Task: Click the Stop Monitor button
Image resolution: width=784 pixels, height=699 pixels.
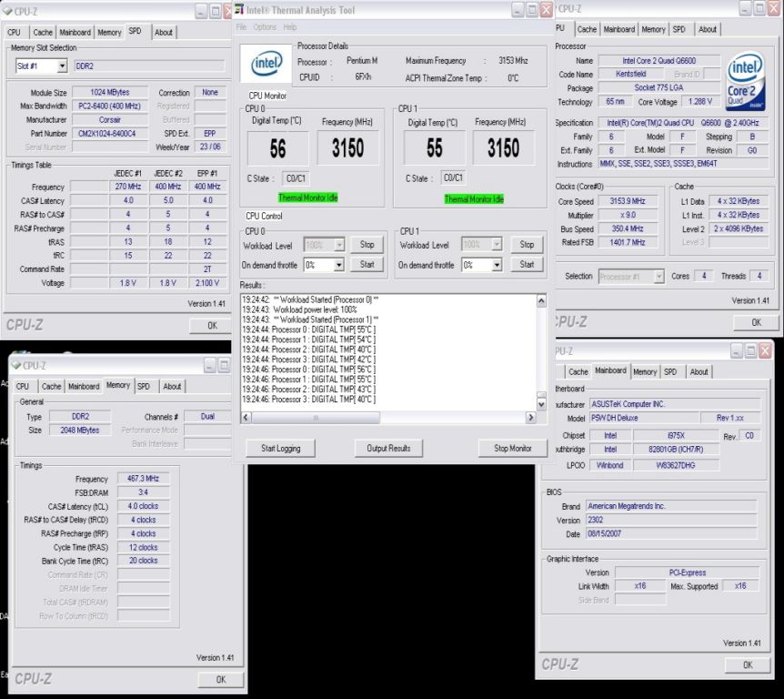Action: [x=512, y=449]
